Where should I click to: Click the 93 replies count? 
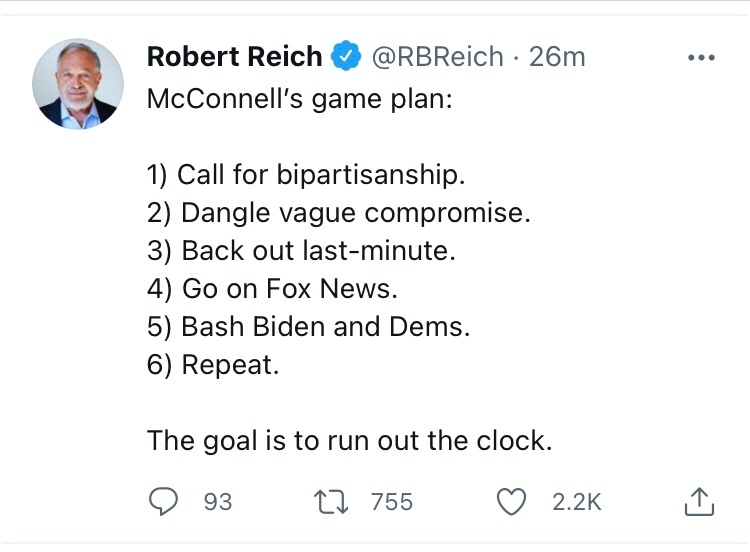[217, 501]
